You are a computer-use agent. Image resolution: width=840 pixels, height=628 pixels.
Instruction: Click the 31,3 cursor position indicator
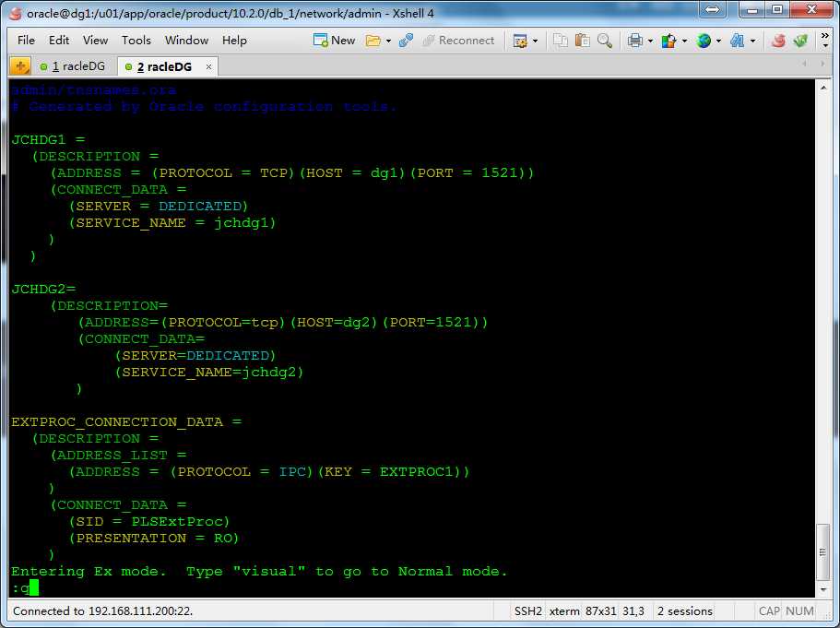(633, 610)
